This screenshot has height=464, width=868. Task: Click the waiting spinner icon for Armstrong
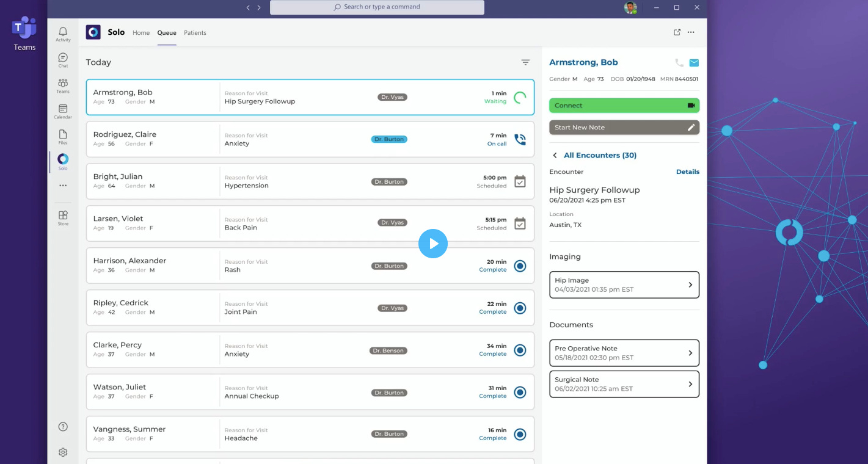click(x=520, y=97)
